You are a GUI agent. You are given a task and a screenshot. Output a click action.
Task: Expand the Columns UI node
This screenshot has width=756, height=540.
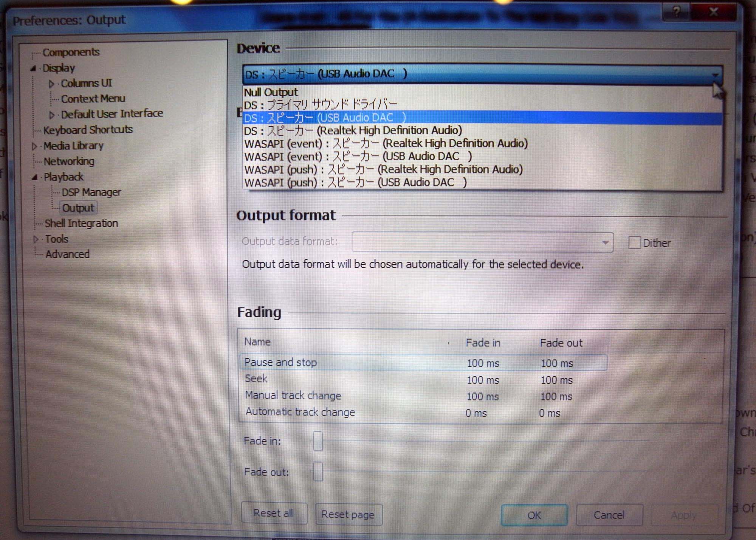click(52, 84)
